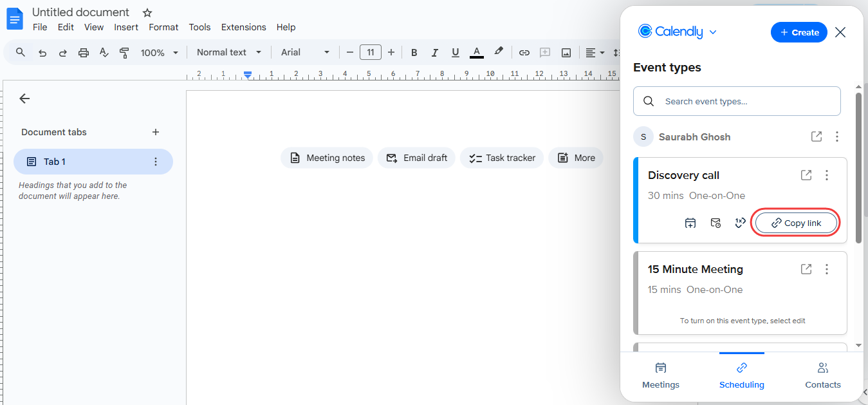Switch to the Meetings tab
The image size is (868, 405).
point(660,375)
